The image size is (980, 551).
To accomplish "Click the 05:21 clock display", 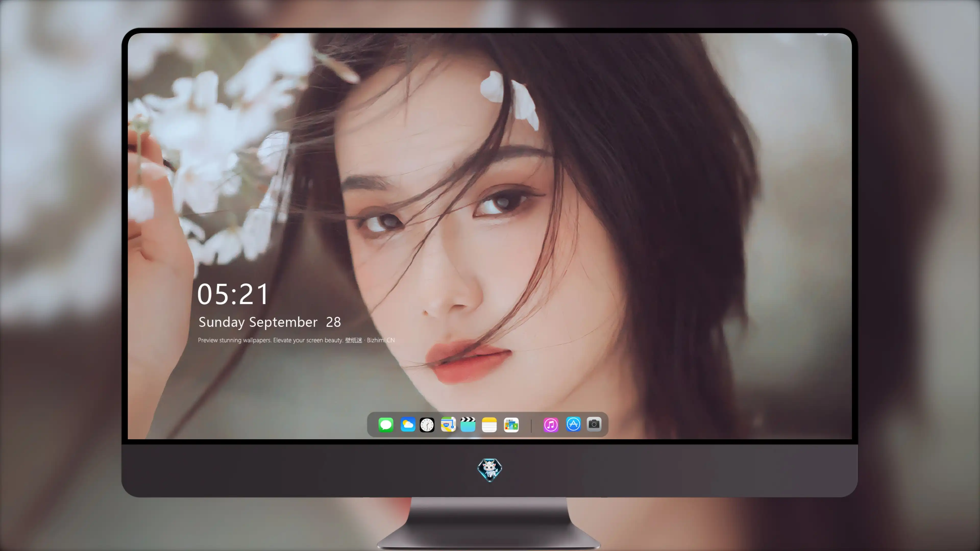I will tap(233, 294).
